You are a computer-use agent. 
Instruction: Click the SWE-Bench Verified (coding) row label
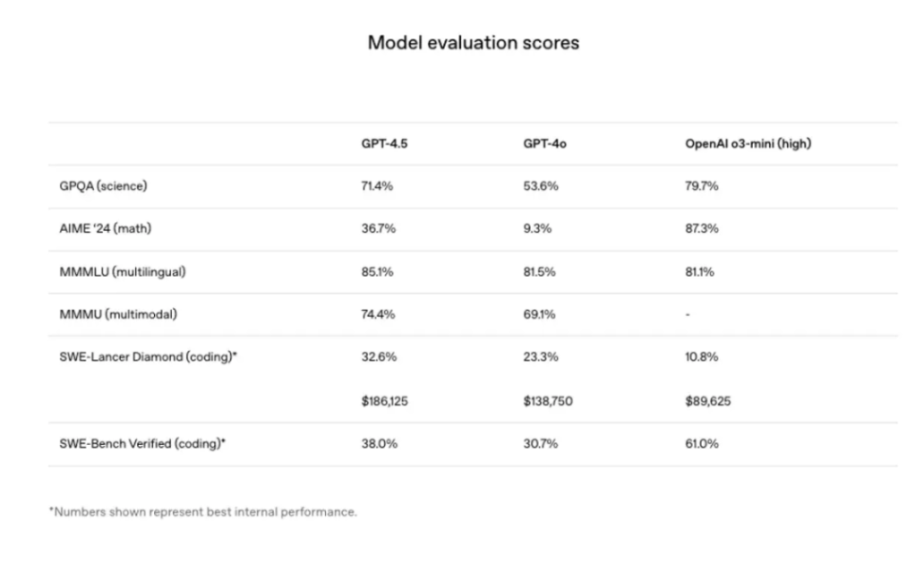(x=143, y=444)
